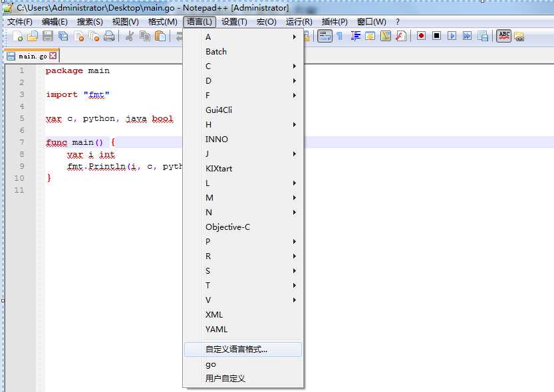Screen dimensions: 554x392
Task: Click the Paste clipboard icon
Action: tap(160, 36)
